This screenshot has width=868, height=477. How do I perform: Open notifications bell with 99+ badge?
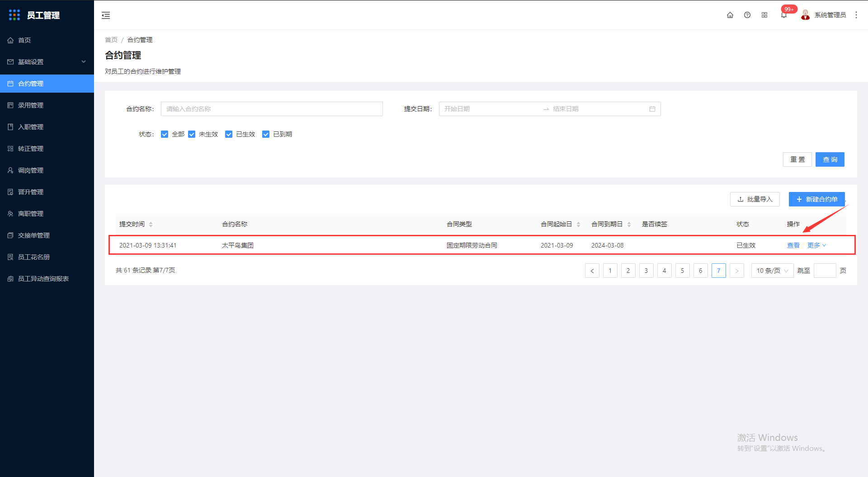[x=784, y=15]
